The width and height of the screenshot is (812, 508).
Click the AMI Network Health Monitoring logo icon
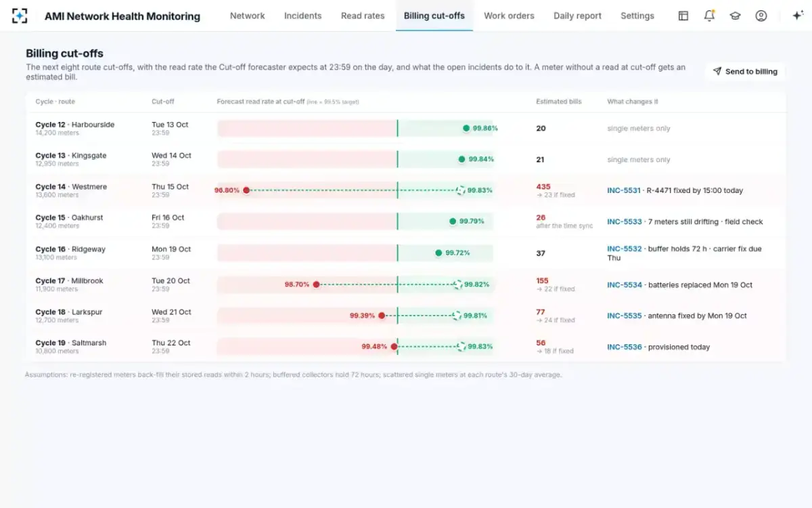20,16
